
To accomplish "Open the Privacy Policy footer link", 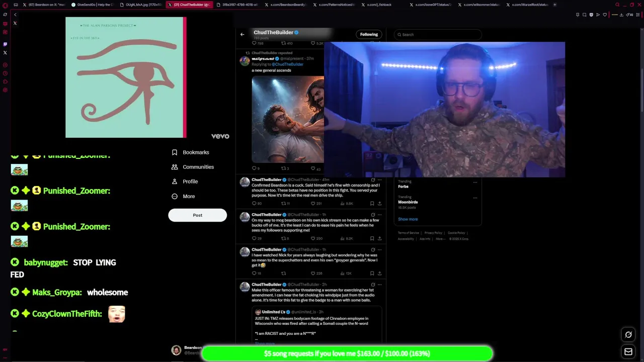I will pos(433,233).
